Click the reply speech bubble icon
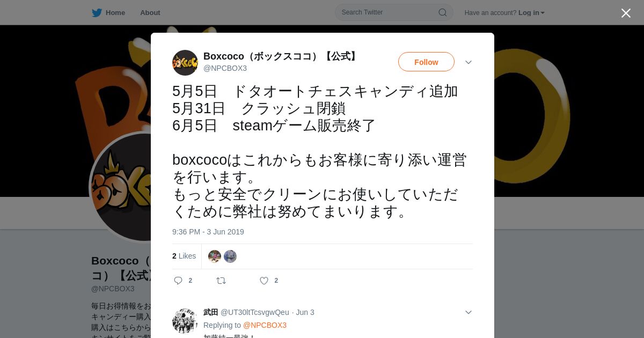The width and height of the screenshot is (644, 338). point(178,281)
